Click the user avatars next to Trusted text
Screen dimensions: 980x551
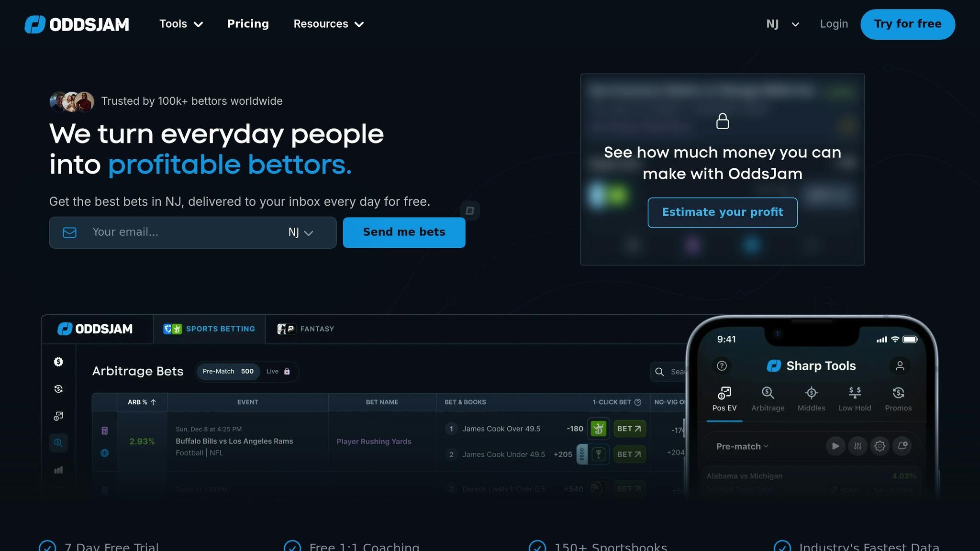pyautogui.click(x=72, y=101)
